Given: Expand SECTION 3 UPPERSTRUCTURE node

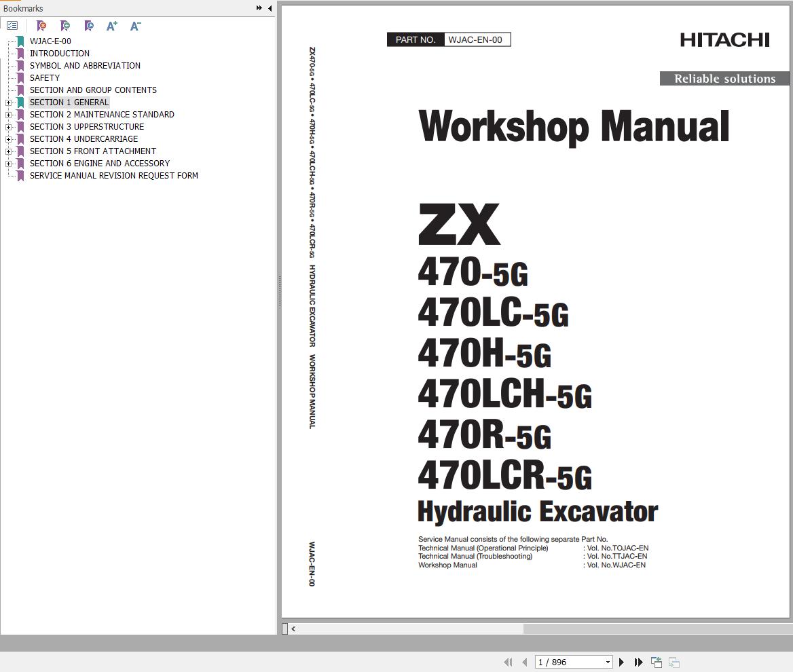Looking at the screenshot, I should pos(8,127).
